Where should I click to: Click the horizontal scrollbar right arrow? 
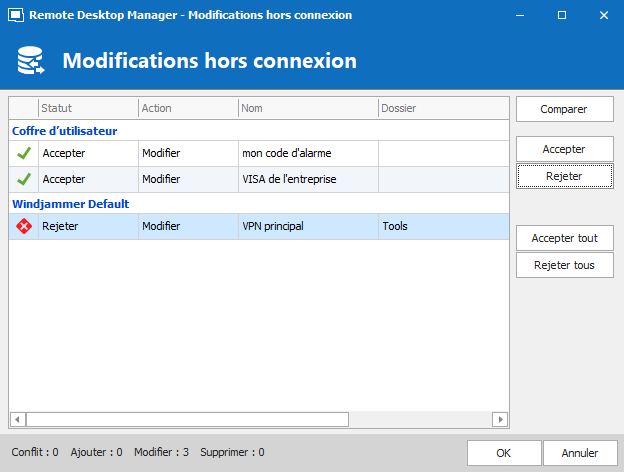coord(501,419)
